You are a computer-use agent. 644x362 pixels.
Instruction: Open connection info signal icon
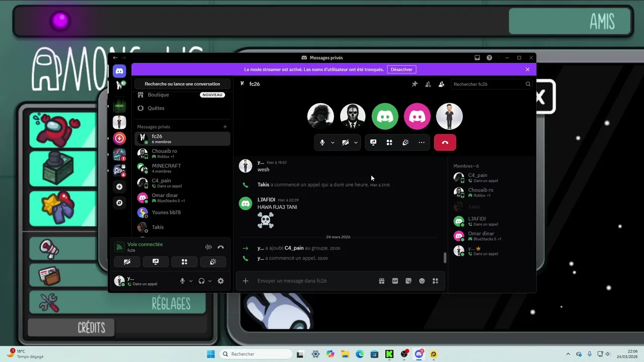pos(119,247)
